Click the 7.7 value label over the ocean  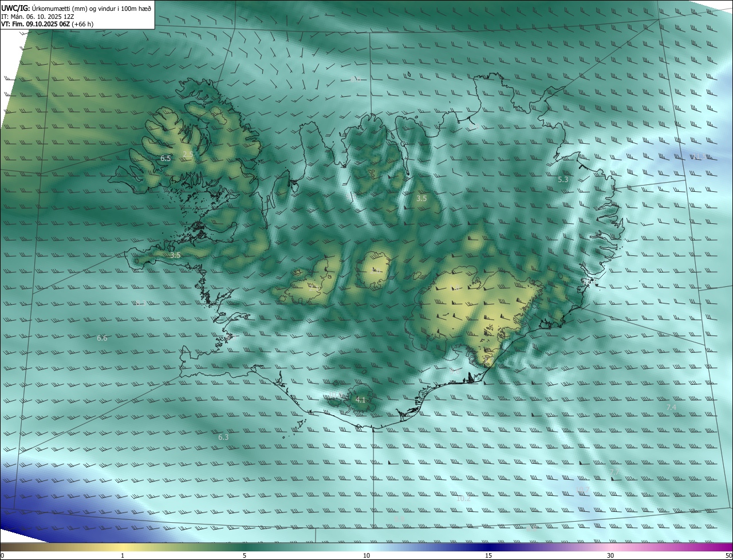[x=614, y=472]
